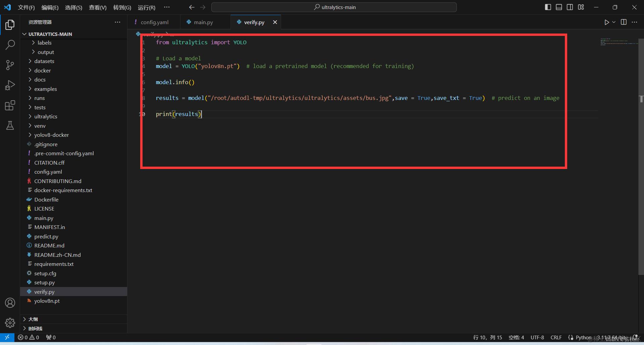Open Source Control view
Viewport: 644px width, 345px height.
[x=10, y=65]
